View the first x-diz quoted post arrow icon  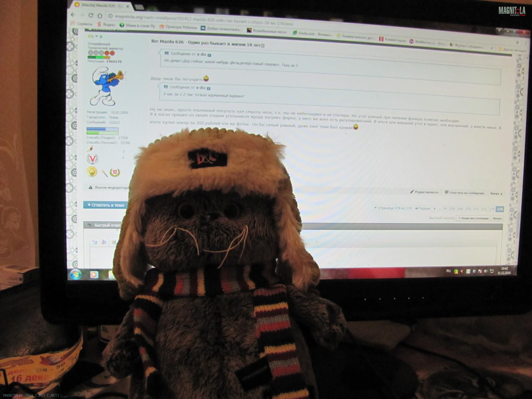point(209,55)
